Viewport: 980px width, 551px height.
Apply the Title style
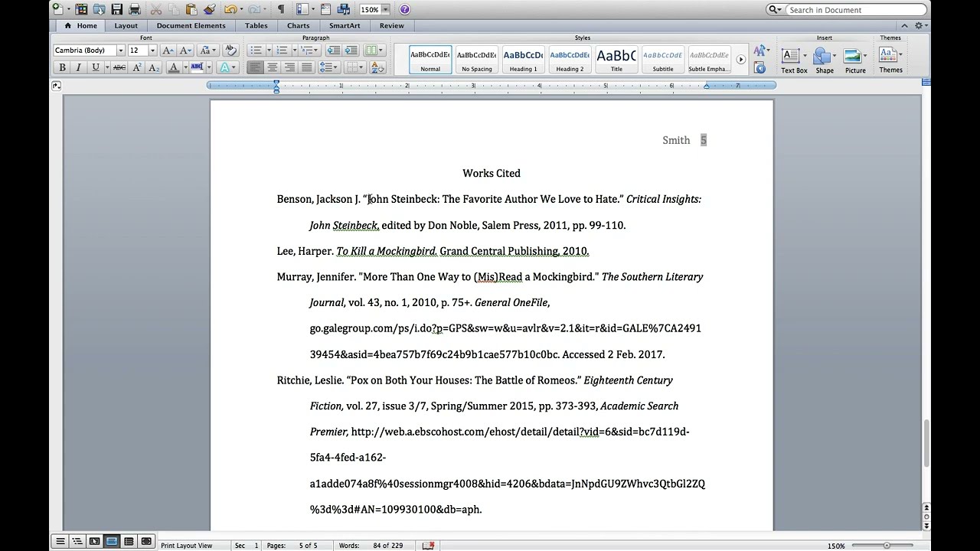pos(616,60)
